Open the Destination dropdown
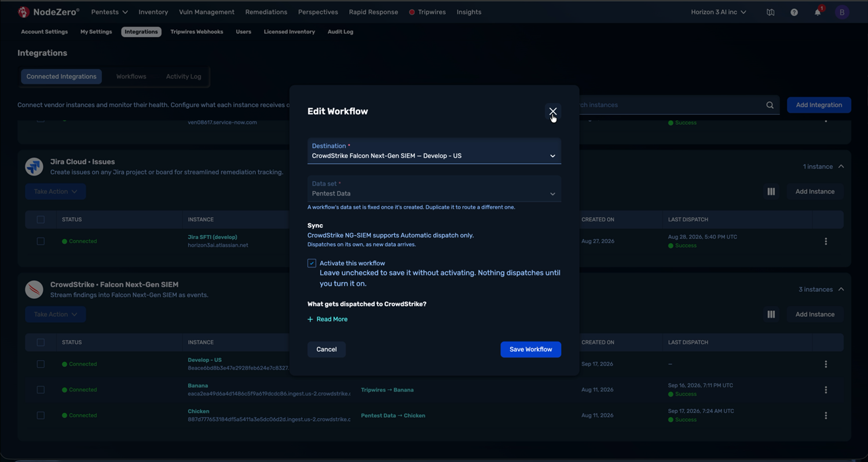The height and width of the screenshot is (462, 868). [434, 151]
